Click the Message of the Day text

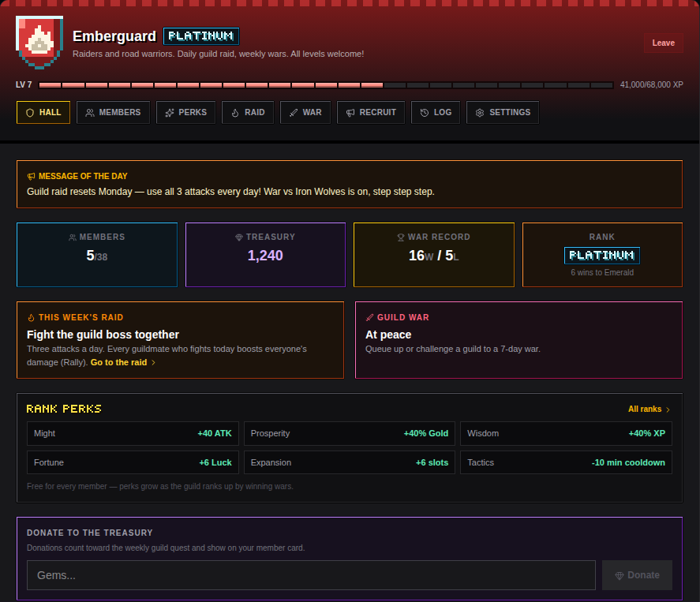coord(230,192)
